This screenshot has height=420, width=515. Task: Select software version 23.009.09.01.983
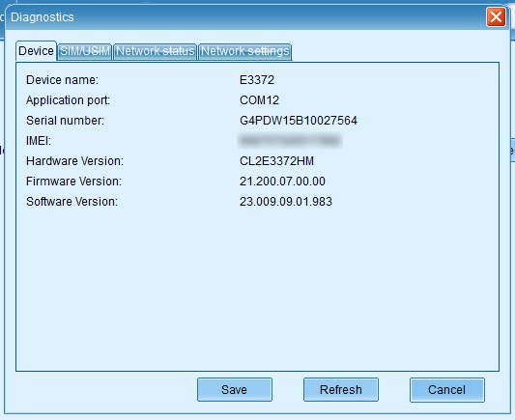pyautogui.click(x=286, y=202)
